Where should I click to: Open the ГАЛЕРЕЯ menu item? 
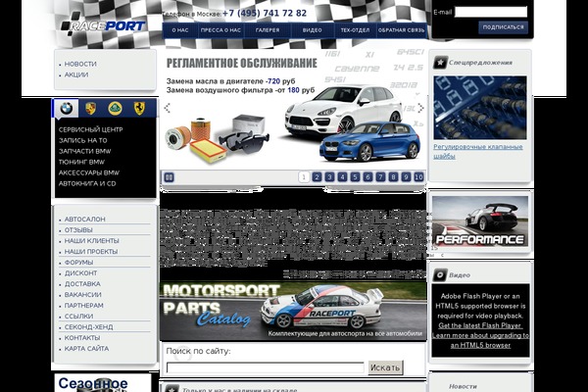[x=268, y=30]
